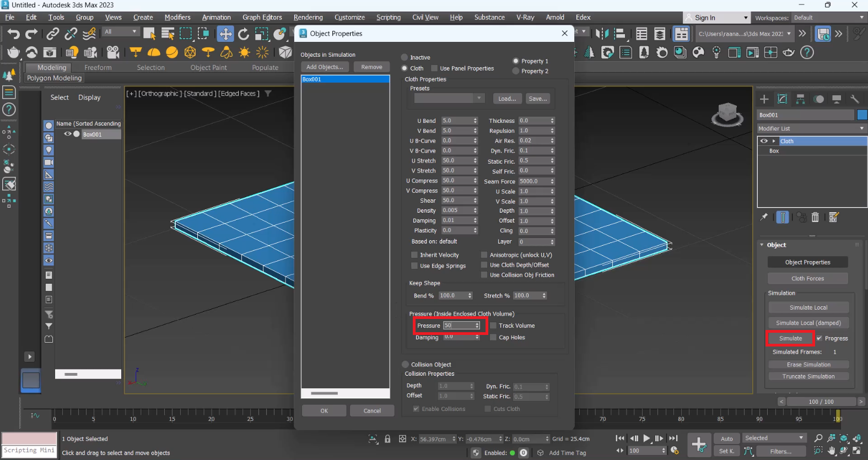Screen dimensions: 868x460
Task: Open the cloth Presets dropdown
Action: pyautogui.click(x=449, y=99)
